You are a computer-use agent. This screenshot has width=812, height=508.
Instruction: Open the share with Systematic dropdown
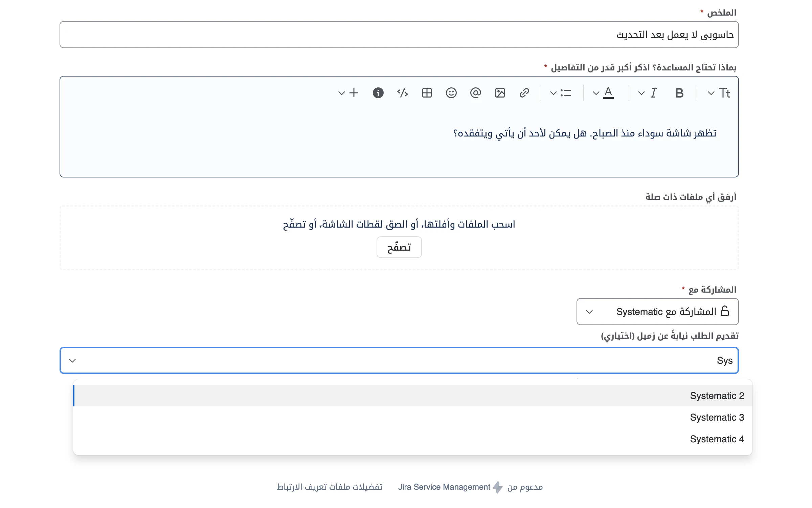pos(657,312)
